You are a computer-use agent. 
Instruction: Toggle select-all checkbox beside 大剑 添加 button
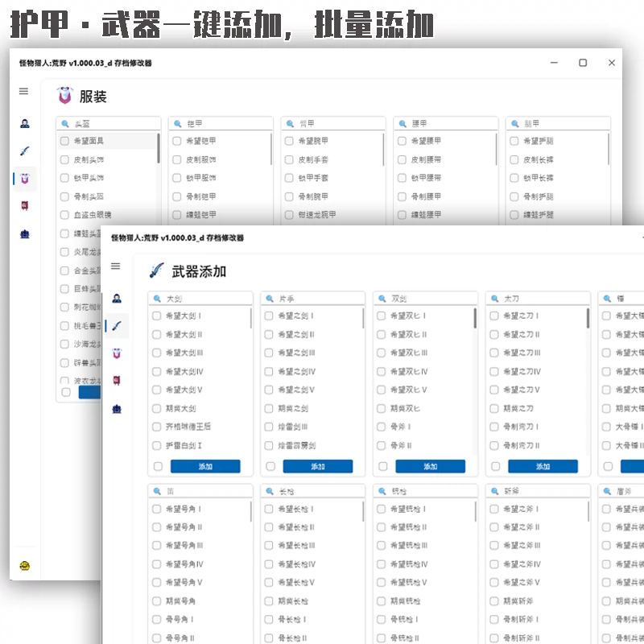click(158, 467)
